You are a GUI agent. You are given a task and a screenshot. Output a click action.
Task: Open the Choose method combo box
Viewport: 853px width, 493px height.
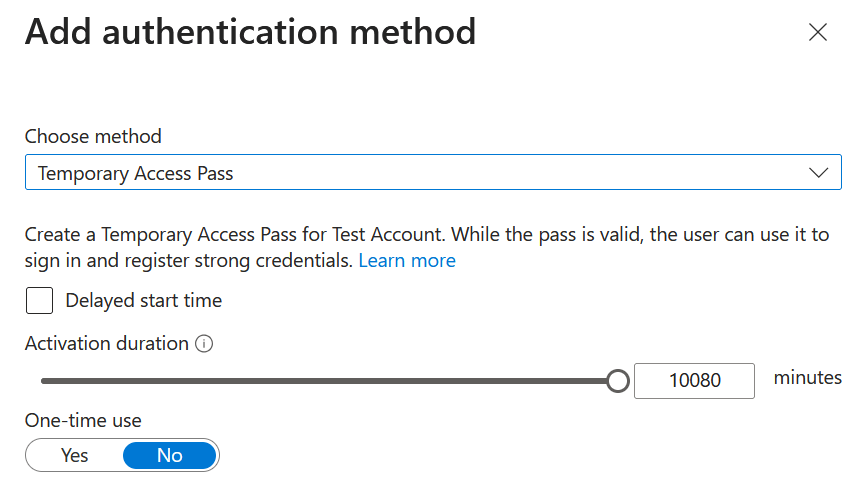point(432,173)
